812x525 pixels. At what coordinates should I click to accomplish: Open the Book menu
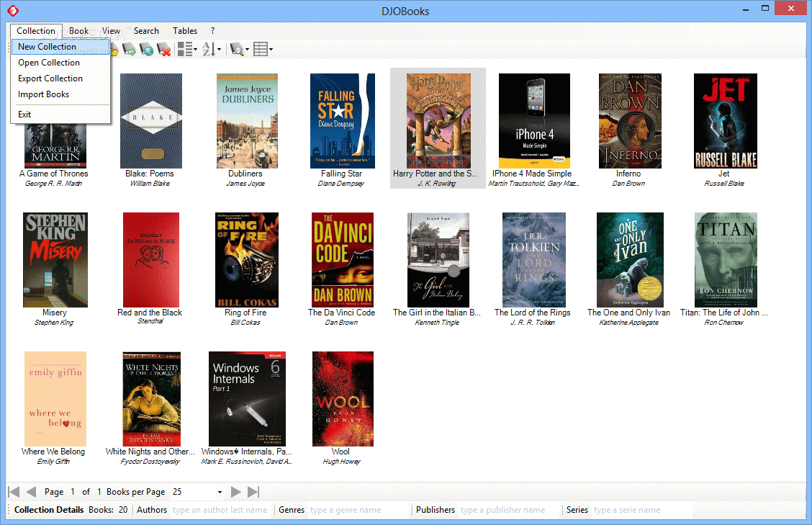coord(78,30)
